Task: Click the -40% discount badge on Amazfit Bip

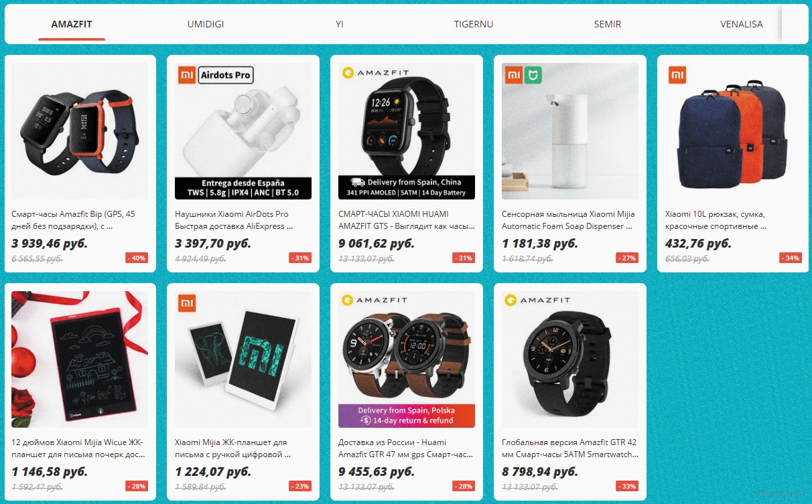Action: pyautogui.click(x=137, y=258)
